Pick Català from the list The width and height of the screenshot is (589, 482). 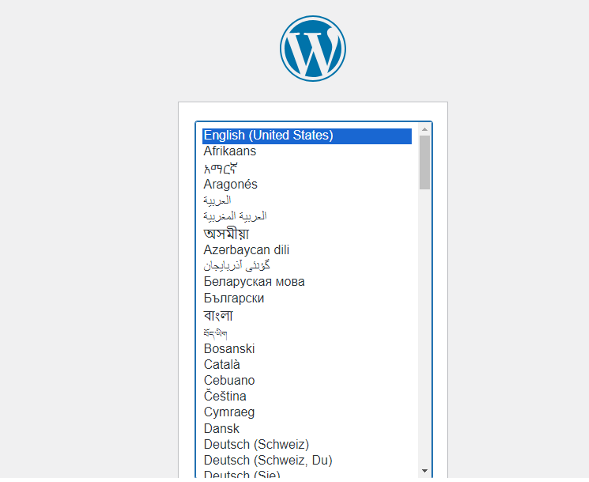[307, 365]
